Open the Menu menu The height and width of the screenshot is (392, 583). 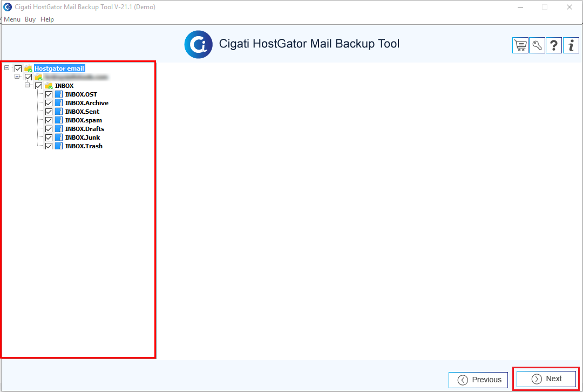click(12, 19)
